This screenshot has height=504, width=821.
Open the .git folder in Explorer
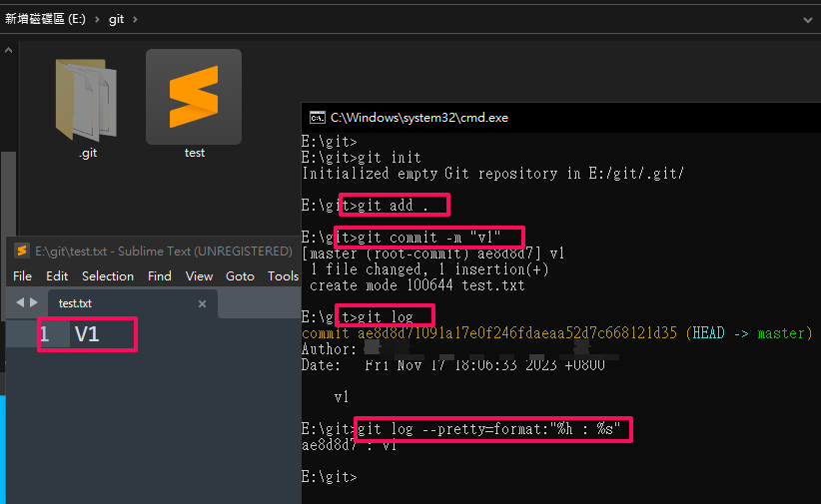[x=86, y=100]
